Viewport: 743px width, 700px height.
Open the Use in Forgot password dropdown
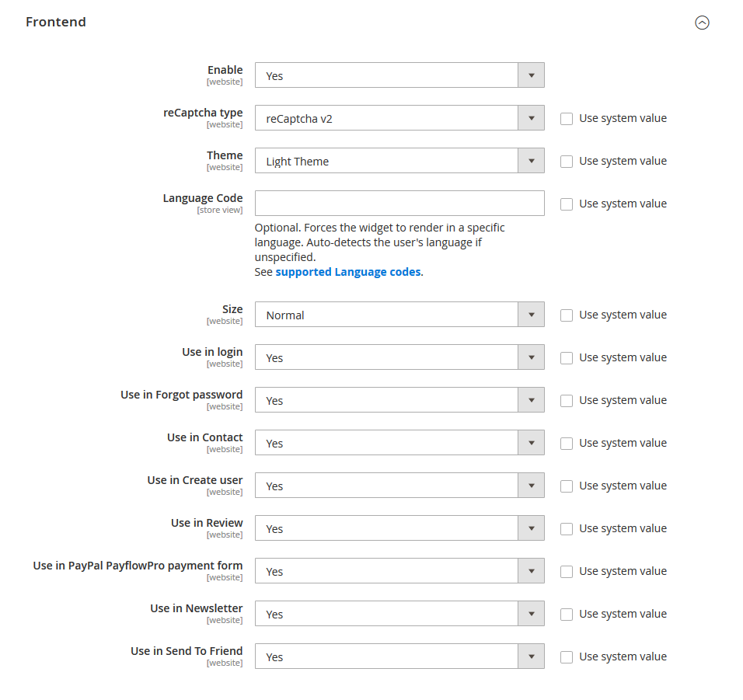(x=399, y=400)
